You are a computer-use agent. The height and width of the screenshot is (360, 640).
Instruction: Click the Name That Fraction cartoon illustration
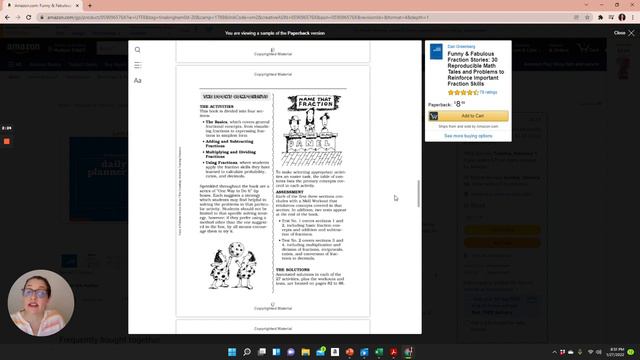coord(312,130)
